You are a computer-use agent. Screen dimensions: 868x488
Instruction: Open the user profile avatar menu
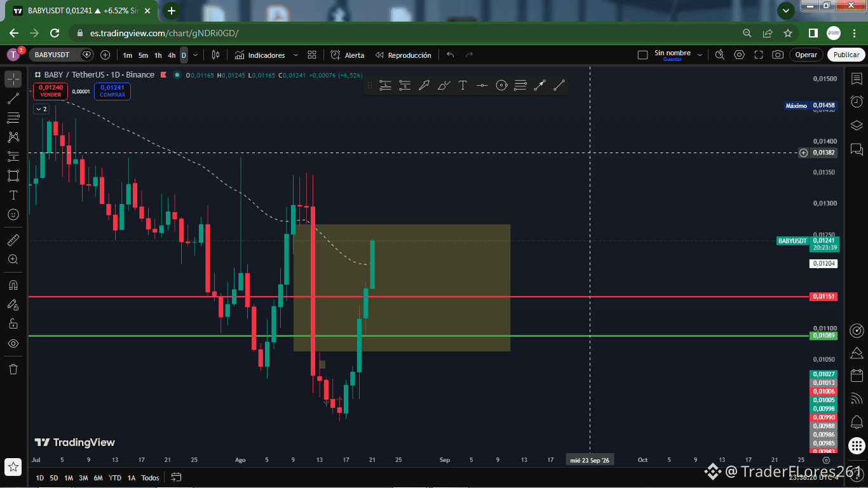[13, 55]
